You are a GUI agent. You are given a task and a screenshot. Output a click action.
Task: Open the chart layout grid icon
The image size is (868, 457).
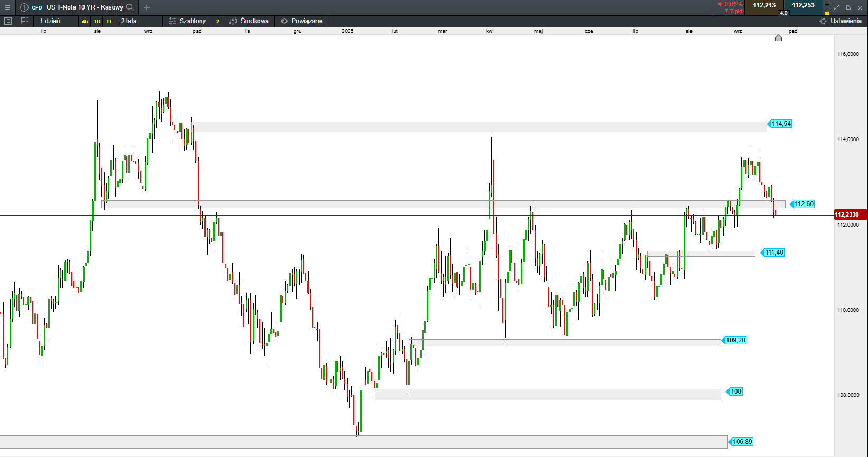click(x=25, y=21)
